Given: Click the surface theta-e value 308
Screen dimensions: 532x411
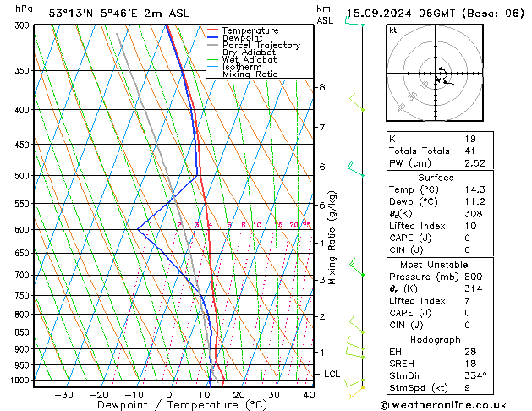Looking at the screenshot, I should [x=474, y=214].
